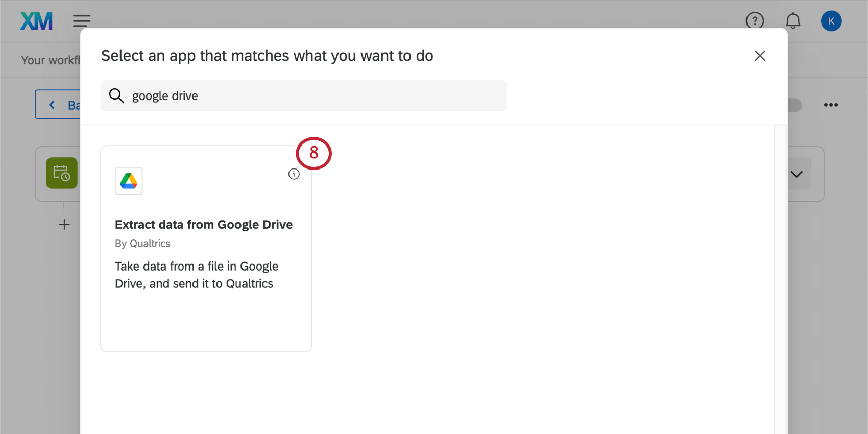
Task: Open the notifications bell
Action: [793, 21]
